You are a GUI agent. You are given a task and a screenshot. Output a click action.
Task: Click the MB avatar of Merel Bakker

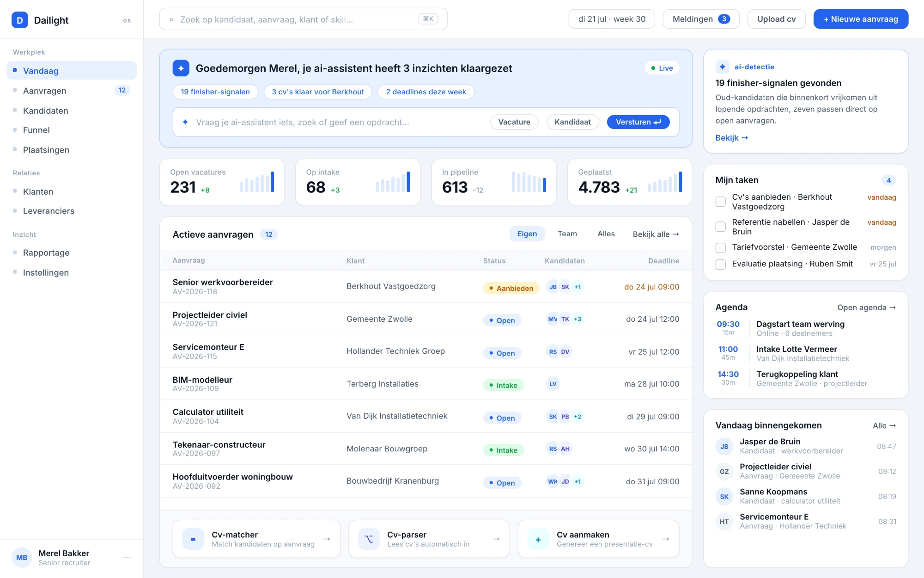[22, 557]
